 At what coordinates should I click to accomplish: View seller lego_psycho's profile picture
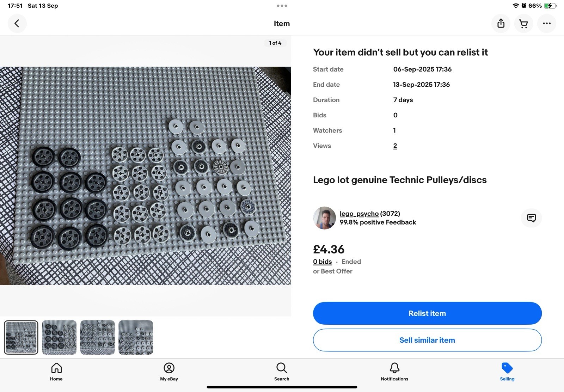click(x=324, y=218)
